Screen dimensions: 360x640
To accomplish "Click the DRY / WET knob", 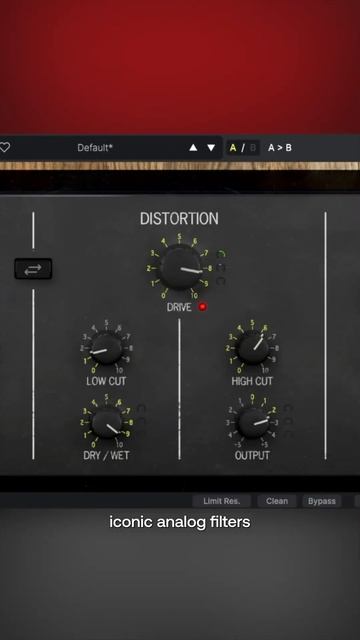I will [x=106, y=423].
